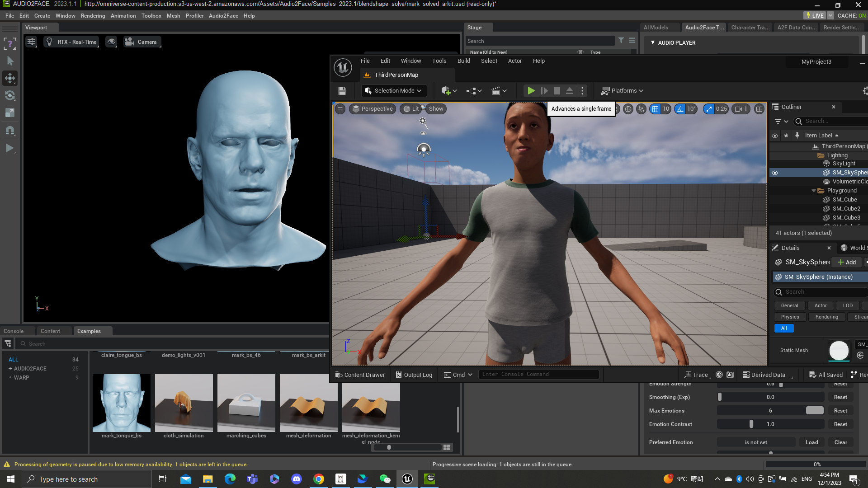
Task: Toggle rotation angle snapping in viewport
Action: pyautogui.click(x=680, y=109)
